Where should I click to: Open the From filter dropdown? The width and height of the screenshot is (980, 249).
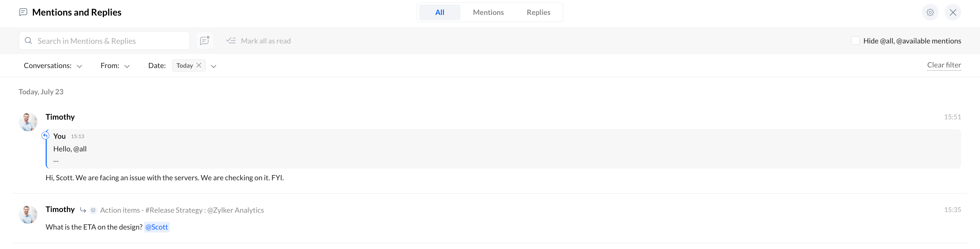[x=127, y=66]
